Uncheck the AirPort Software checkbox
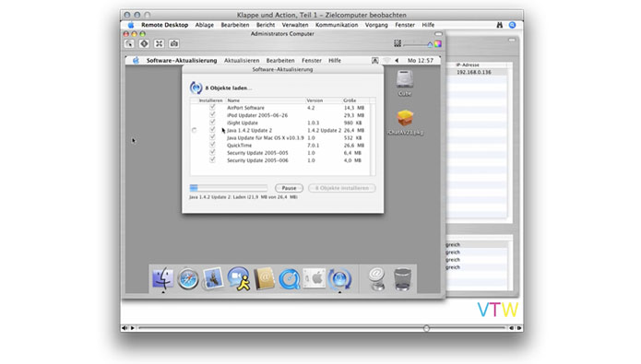This screenshot has height=364, width=641. tap(212, 107)
